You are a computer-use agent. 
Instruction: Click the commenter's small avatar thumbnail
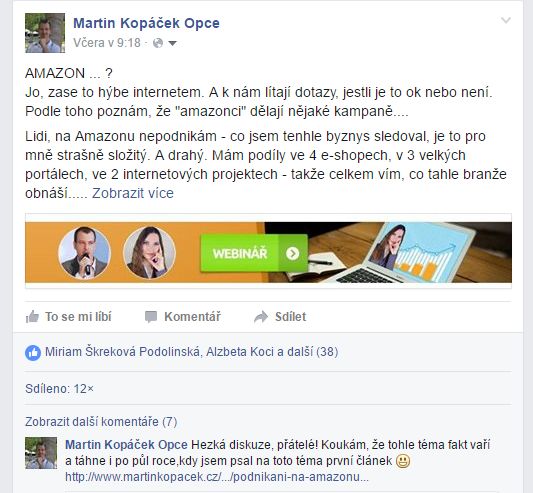click(41, 453)
